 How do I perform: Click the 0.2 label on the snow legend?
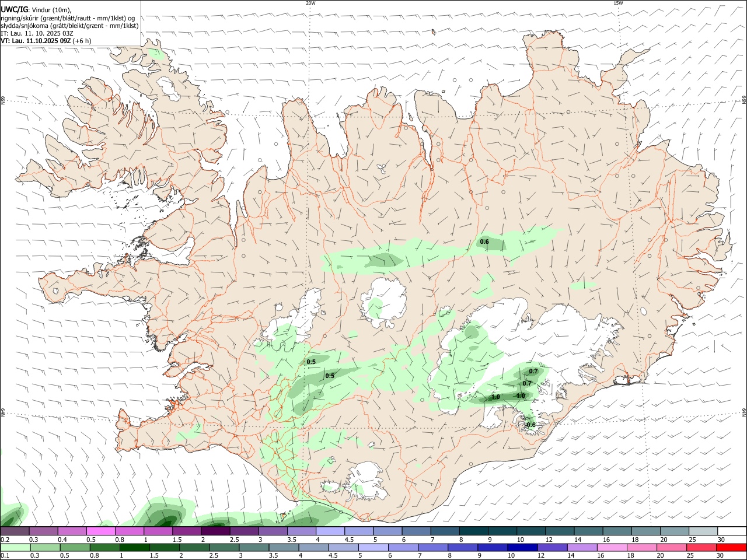click(x=5, y=540)
